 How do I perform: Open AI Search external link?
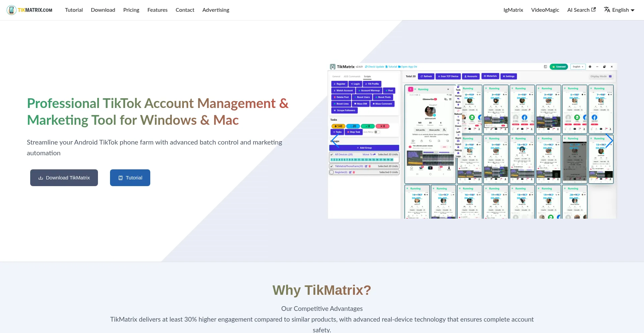(x=581, y=10)
